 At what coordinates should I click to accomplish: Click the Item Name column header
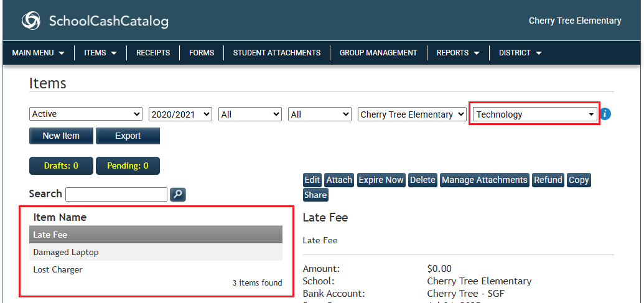pos(60,217)
